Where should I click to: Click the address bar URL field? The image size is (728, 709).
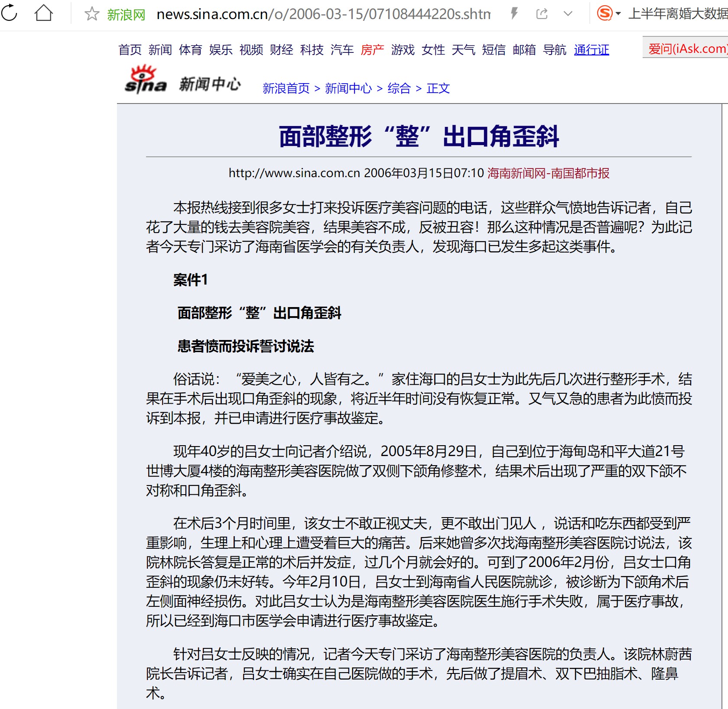pos(324,14)
